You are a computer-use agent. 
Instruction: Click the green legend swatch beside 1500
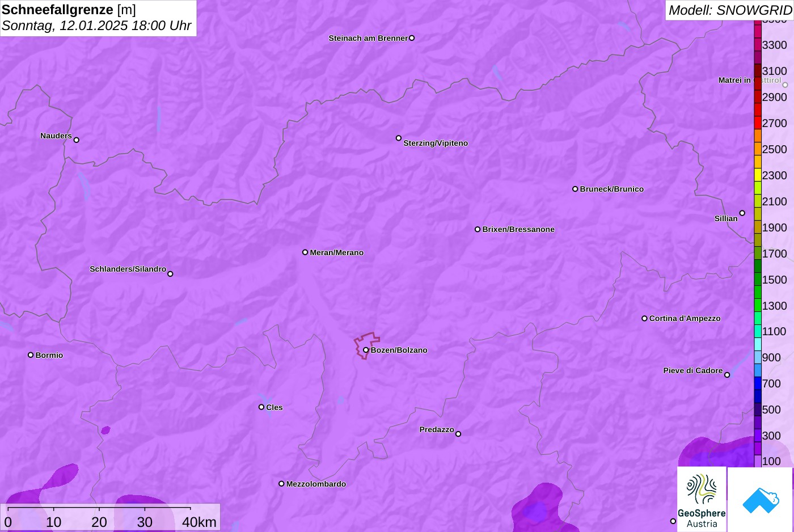click(x=758, y=280)
